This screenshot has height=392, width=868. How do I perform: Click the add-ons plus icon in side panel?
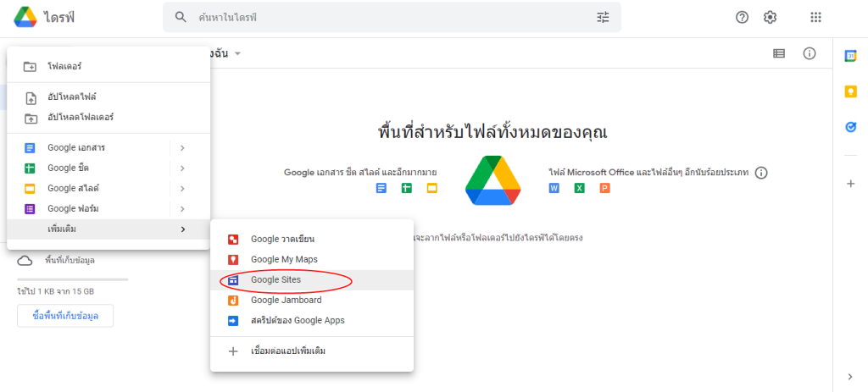click(850, 183)
